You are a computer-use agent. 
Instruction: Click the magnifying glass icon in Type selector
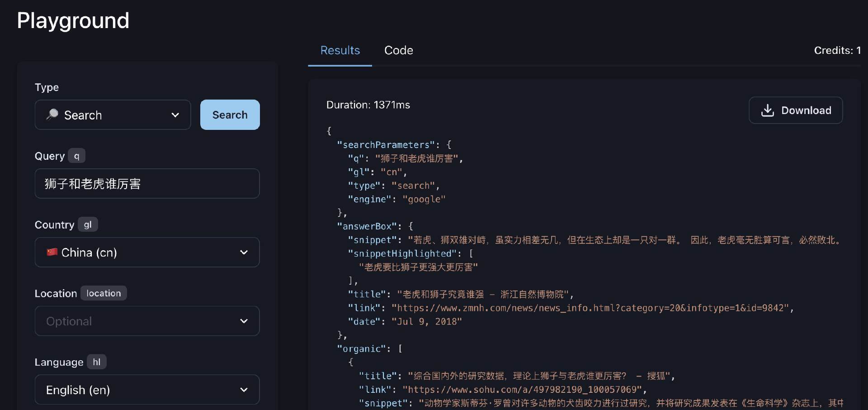(52, 114)
